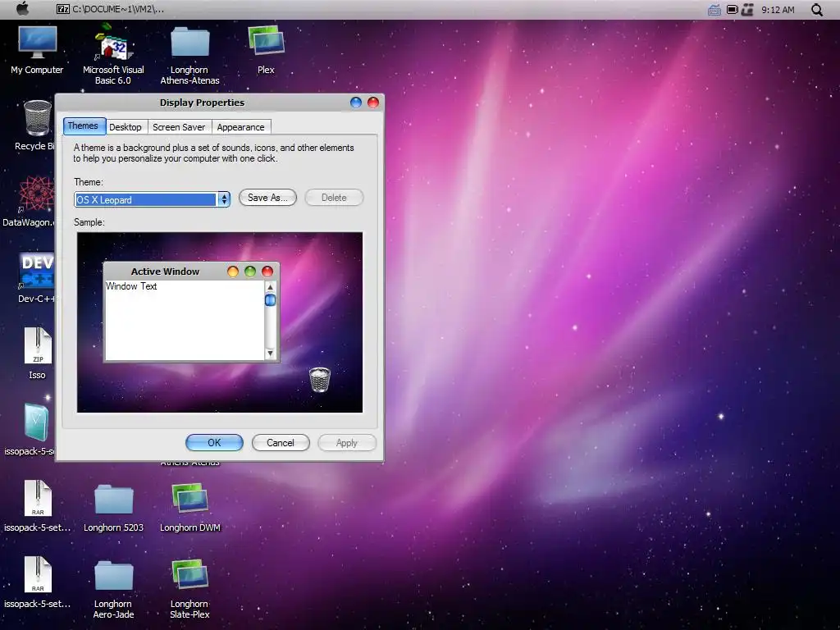Image resolution: width=840 pixels, height=630 pixels.
Task: Click the Spotlight search magnifier icon
Action: pos(816,10)
